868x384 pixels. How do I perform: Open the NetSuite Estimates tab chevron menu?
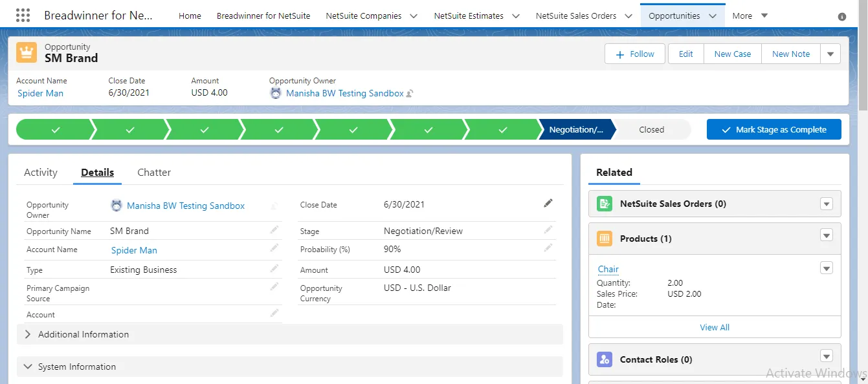516,16
